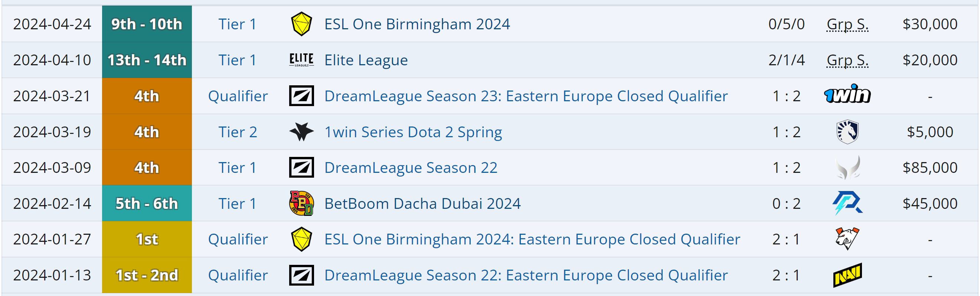Follow the 1win Series Dota 2 Spring link

click(413, 132)
